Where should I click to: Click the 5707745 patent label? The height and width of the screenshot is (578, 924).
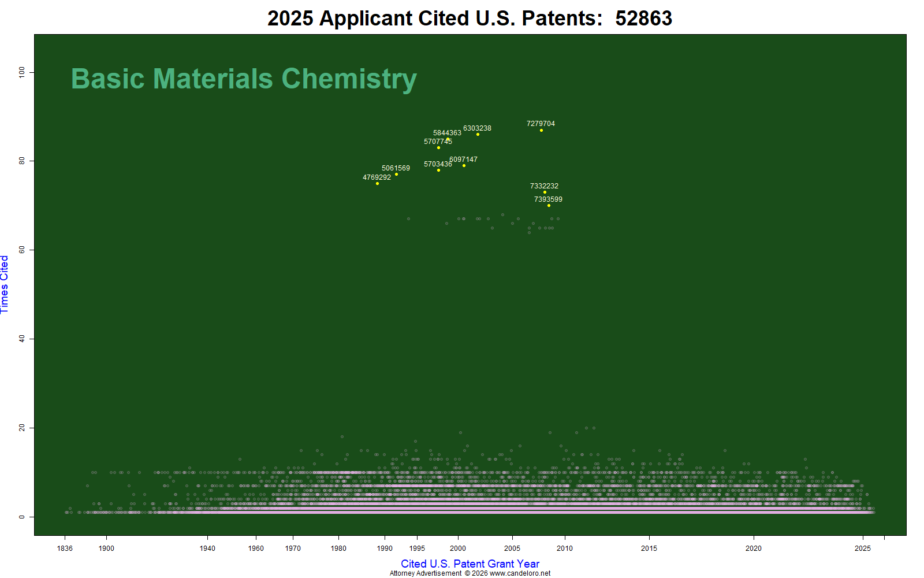438,142
